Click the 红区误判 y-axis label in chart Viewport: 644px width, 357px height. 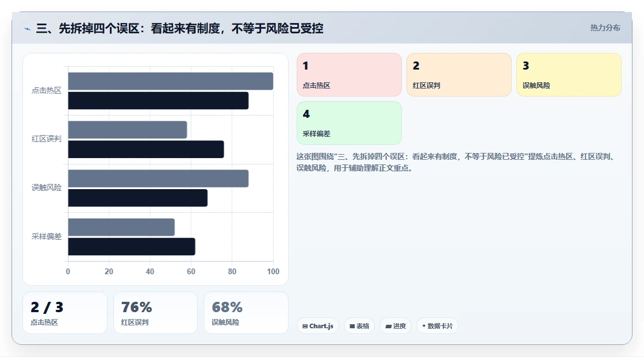point(47,139)
